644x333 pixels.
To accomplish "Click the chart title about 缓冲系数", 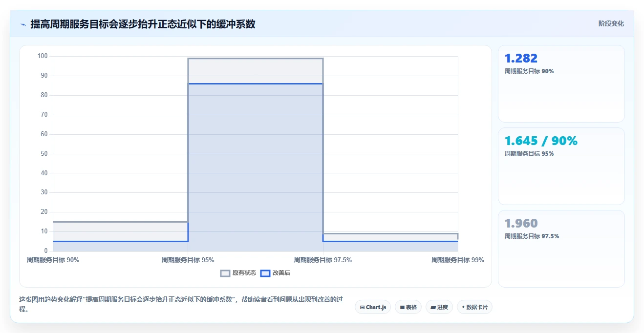I will tap(143, 24).
